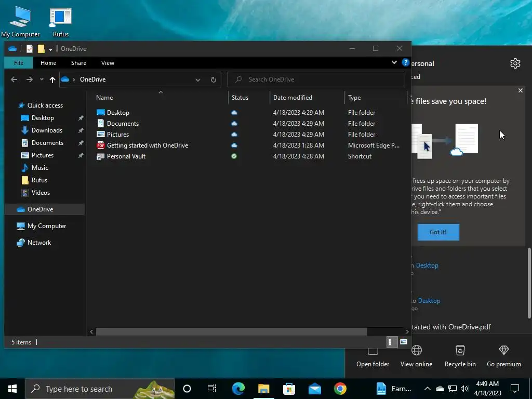Screen dimensions: 532x399
Task: Open Music in the navigation pane
Action: [x=39, y=168]
